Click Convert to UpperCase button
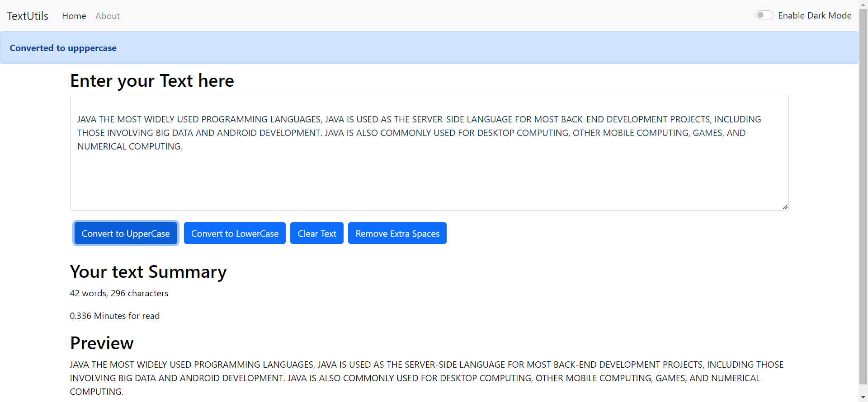868x402 pixels. pos(126,233)
